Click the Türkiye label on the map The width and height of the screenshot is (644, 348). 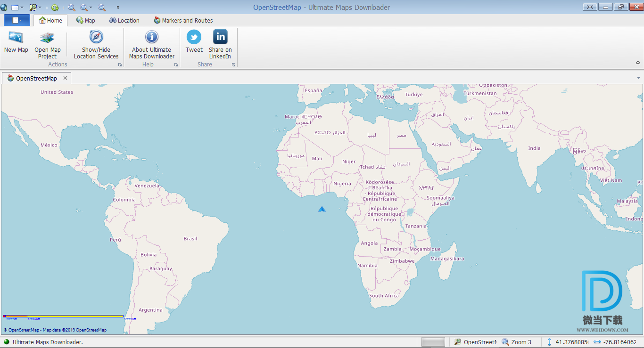(x=413, y=95)
